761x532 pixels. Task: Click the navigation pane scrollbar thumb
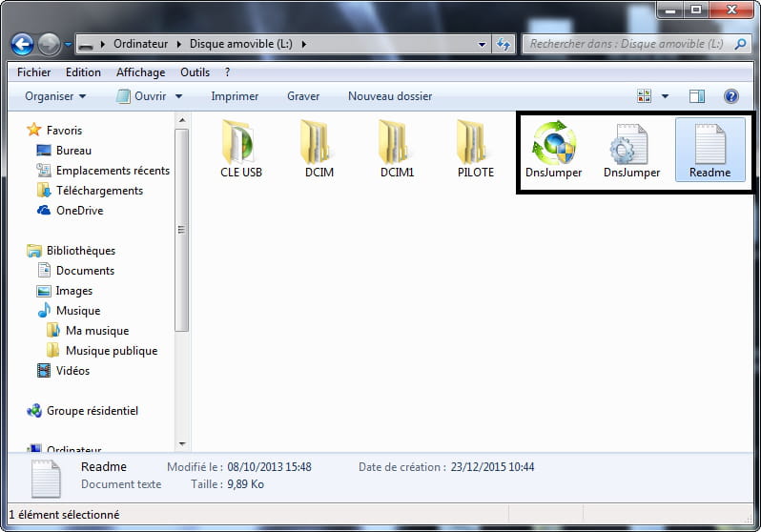[181, 230]
